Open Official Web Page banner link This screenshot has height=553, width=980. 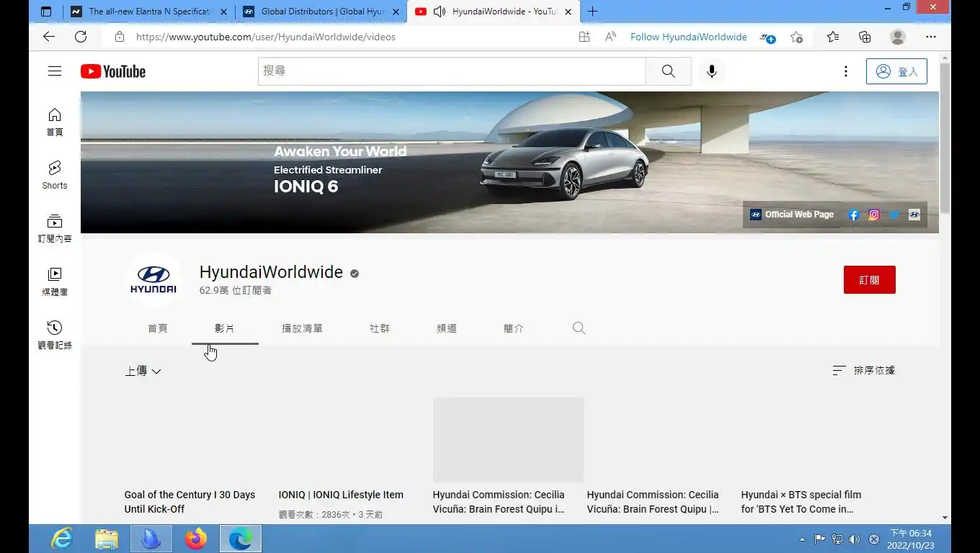point(792,215)
